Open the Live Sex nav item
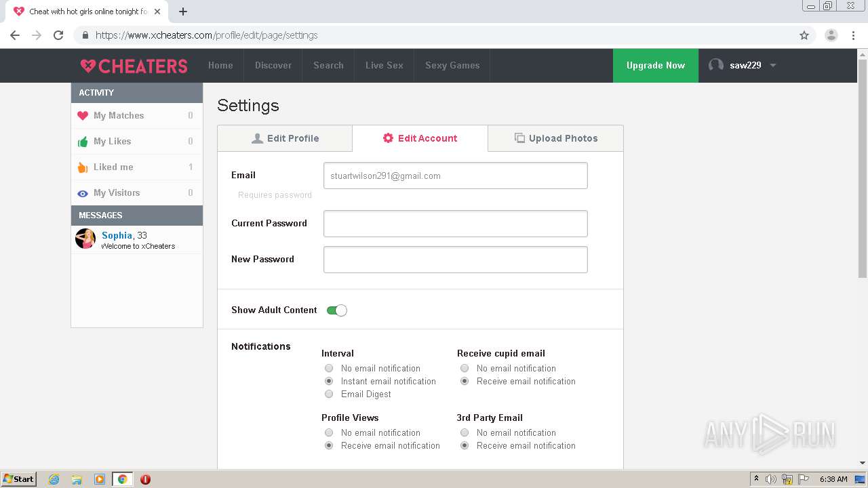Screen dimensions: 868x488 pyautogui.click(x=384, y=66)
